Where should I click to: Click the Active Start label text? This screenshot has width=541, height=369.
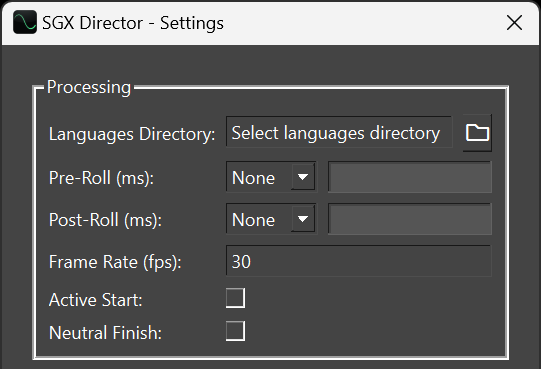coord(96,300)
